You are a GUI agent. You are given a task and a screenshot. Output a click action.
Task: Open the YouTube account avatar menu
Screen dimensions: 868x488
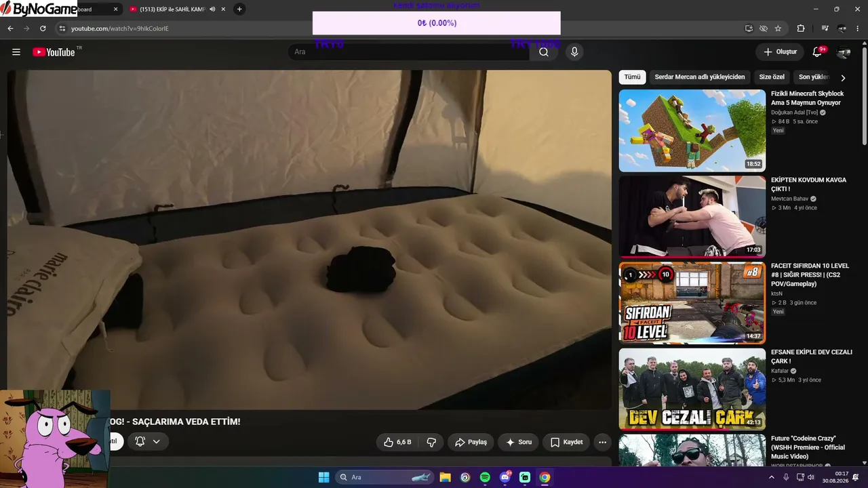(x=844, y=52)
